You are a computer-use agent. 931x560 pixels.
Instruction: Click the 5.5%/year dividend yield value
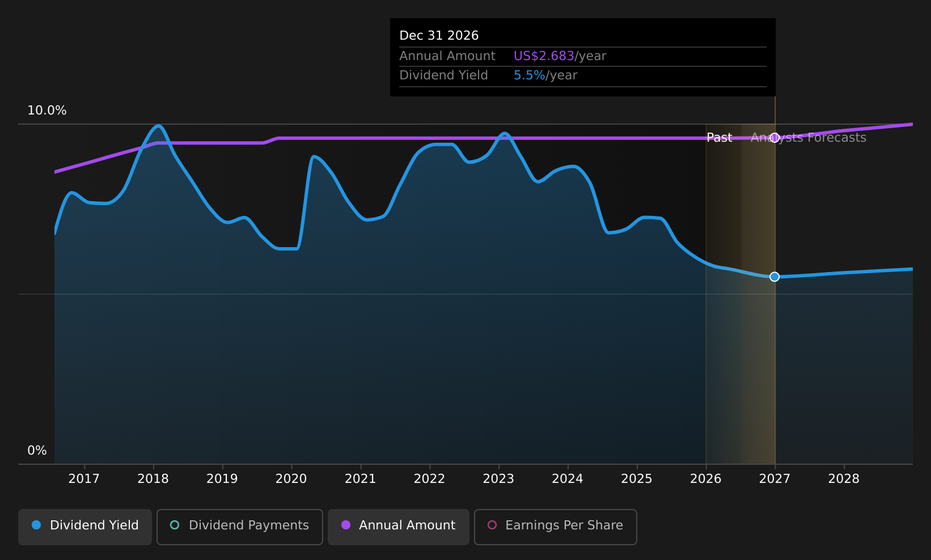[545, 75]
